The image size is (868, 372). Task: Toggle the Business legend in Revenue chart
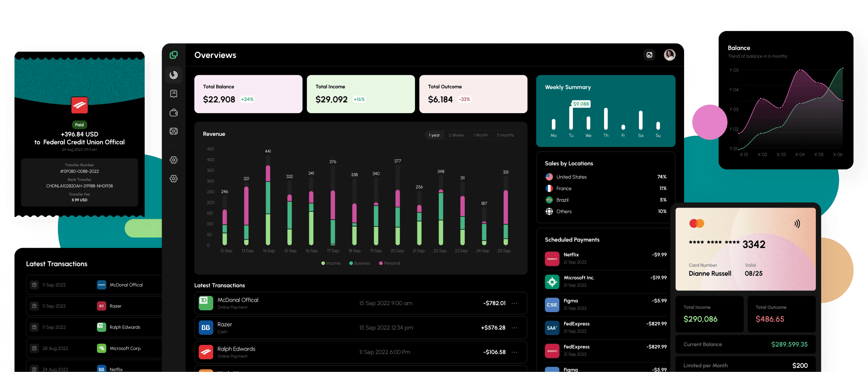tap(360, 264)
